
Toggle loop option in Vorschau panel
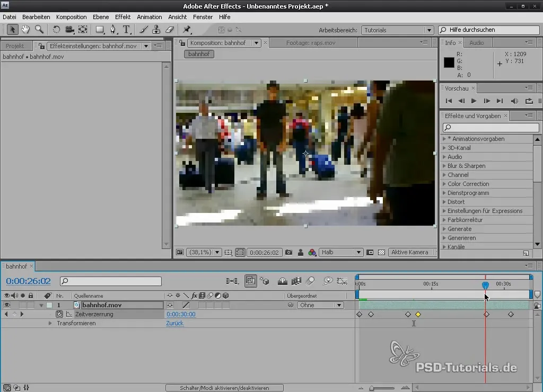(529, 101)
